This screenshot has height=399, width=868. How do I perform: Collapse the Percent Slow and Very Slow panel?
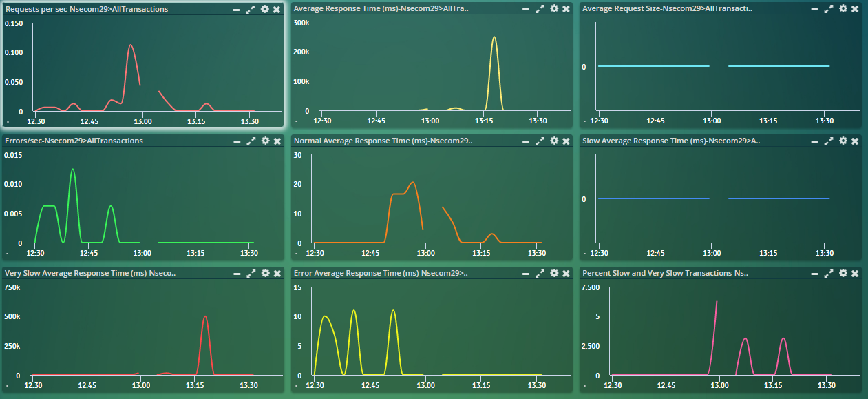(x=814, y=273)
